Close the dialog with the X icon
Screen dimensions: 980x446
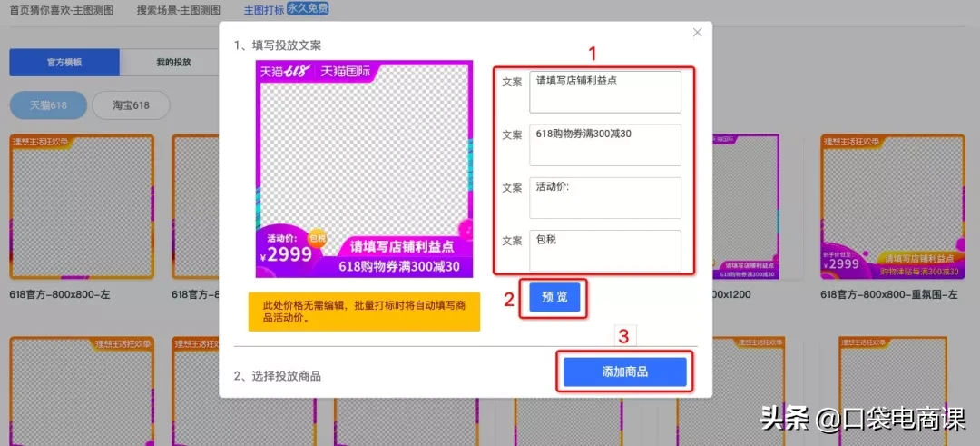[x=698, y=33]
